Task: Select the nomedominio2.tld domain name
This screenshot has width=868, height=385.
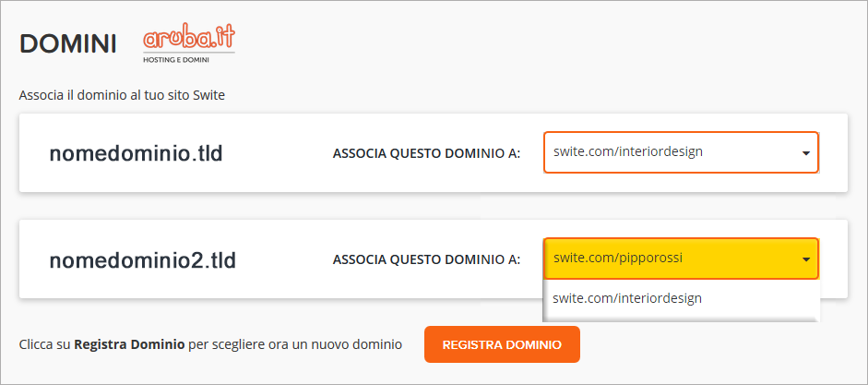Action: coord(143,259)
